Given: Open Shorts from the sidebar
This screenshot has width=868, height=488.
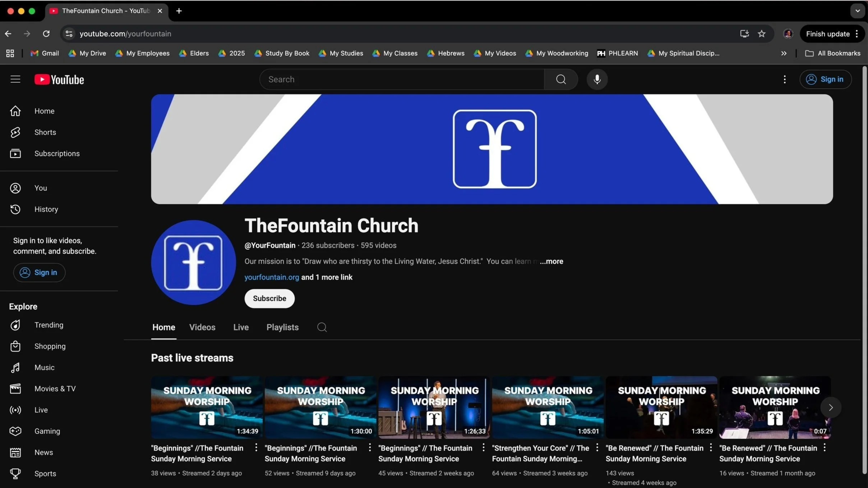Looking at the screenshot, I should (x=45, y=132).
